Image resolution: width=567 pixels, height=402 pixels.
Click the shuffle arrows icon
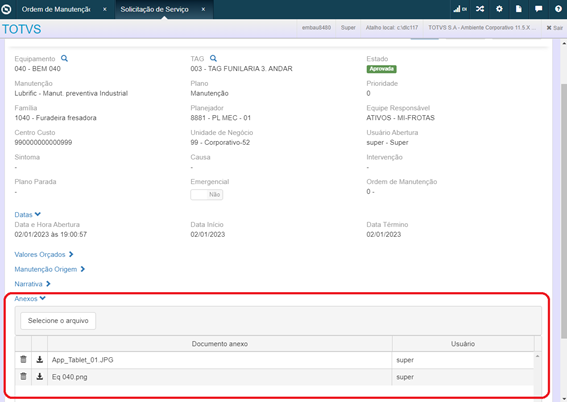pyautogui.click(x=480, y=9)
